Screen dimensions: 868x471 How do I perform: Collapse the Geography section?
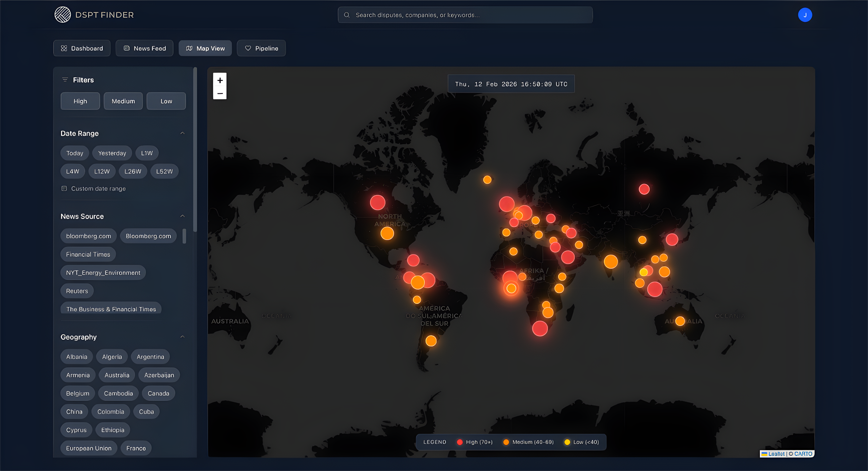[182, 337]
